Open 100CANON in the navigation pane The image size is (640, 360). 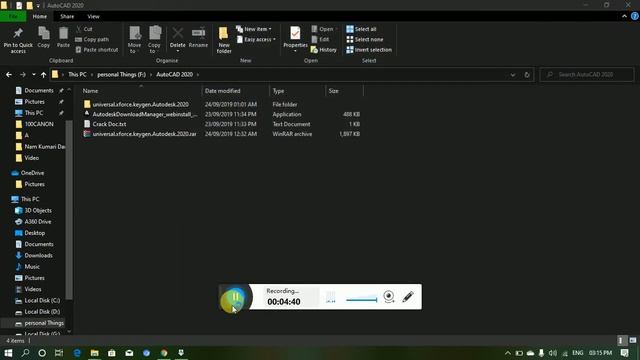click(x=34, y=124)
